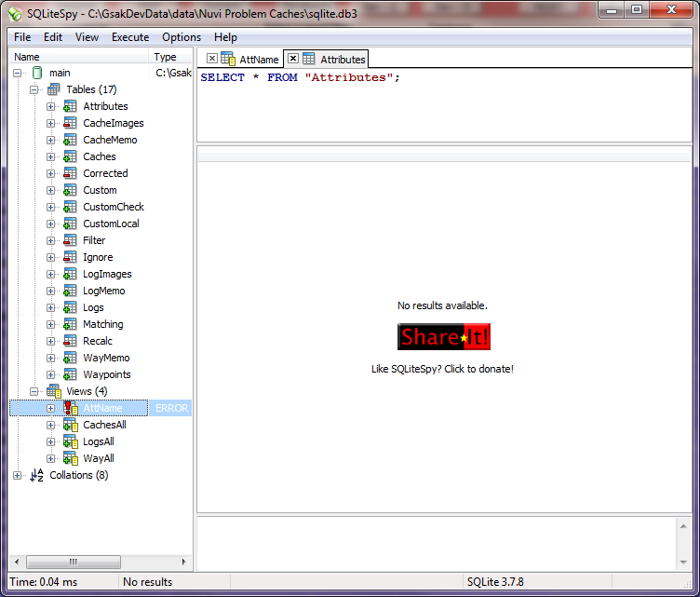Close the Attributes tab with its X
Image resolution: width=700 pixels, height=597 pixels.
click(x=293, y=59)
